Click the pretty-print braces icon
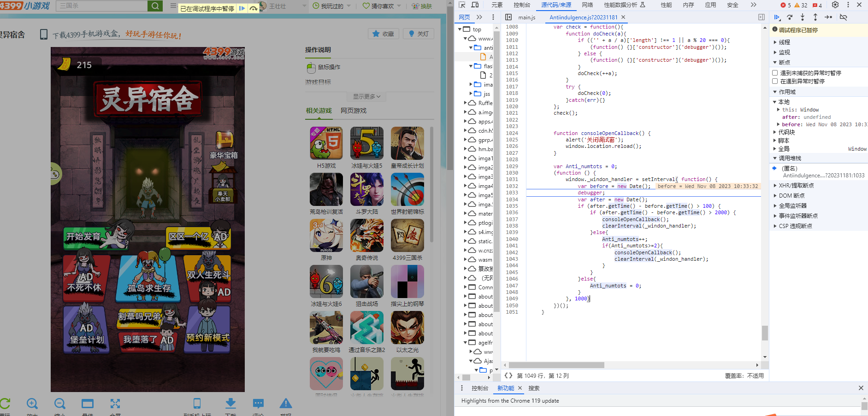Viewport: 868px width, 416px height. pyautogui.click(x=508, y=375)
